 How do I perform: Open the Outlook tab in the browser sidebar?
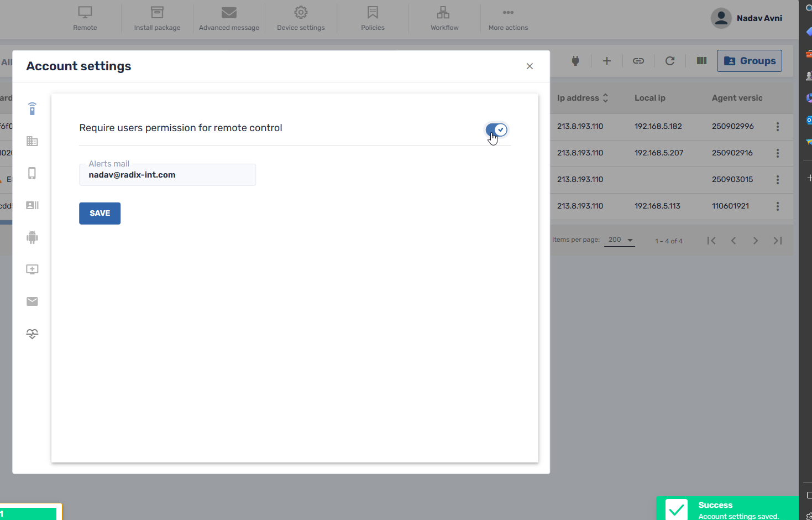(x=809, y=119)
